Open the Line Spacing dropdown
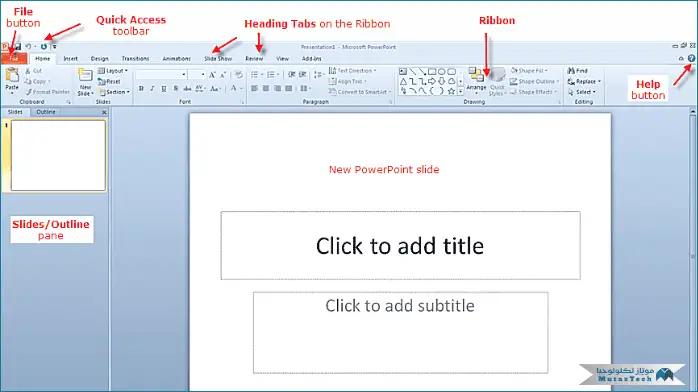The height and width of the screenshot is (392, 698). click(319, 75)
